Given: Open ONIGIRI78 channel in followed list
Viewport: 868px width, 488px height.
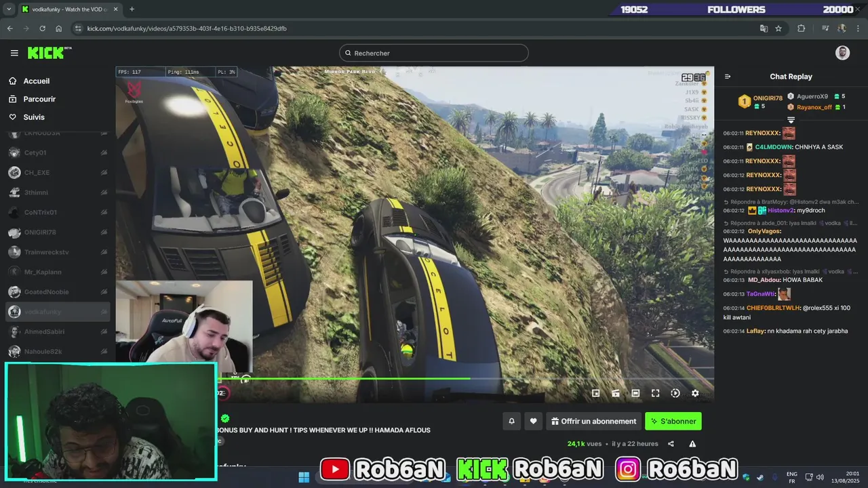Looking at the screenshot, I should tap(58, 232).
